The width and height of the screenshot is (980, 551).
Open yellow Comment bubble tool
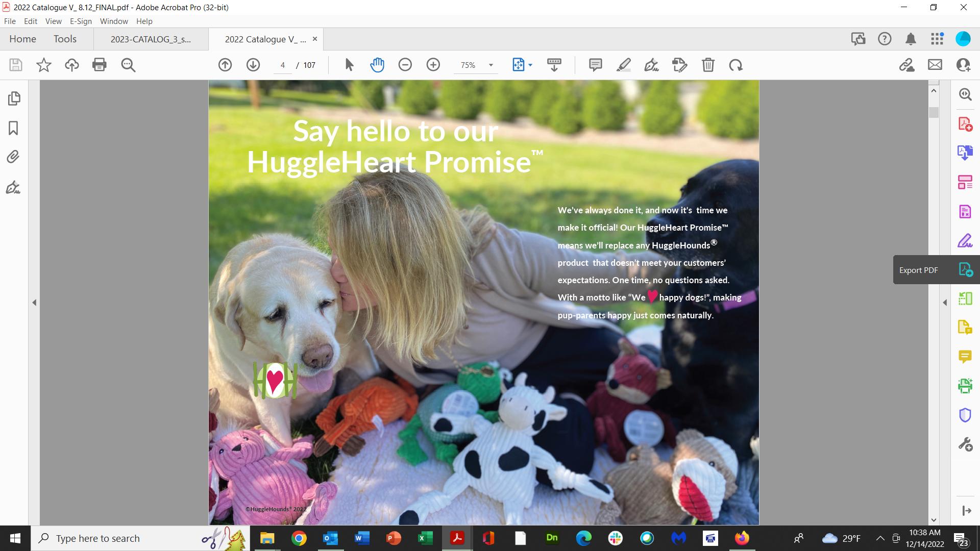pos(965,357)
